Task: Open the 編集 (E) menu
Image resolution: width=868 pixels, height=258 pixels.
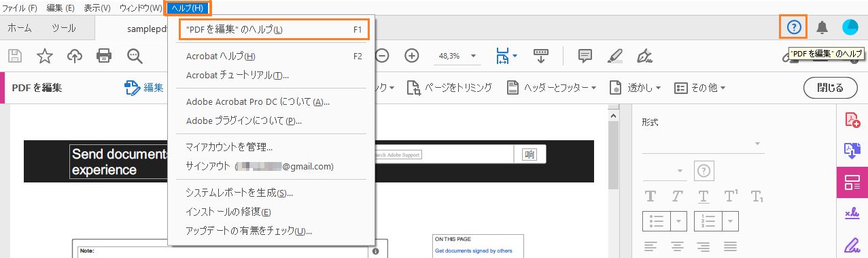Action: 60,7
